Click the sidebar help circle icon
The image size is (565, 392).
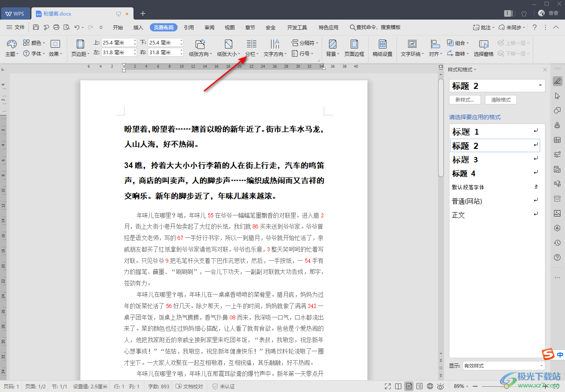tap(557, 257)
